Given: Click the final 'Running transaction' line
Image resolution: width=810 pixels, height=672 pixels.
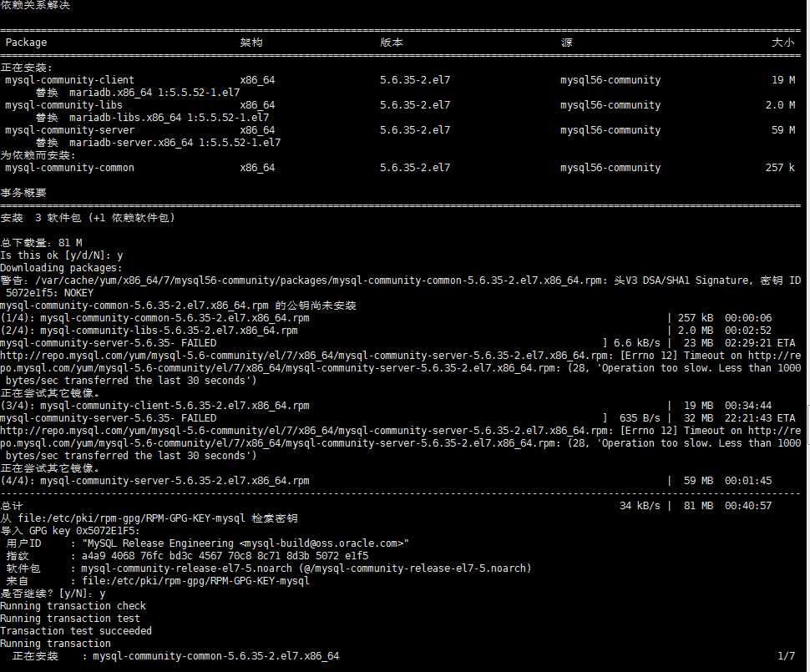Looking at the screenshot, I should (55, 644).
